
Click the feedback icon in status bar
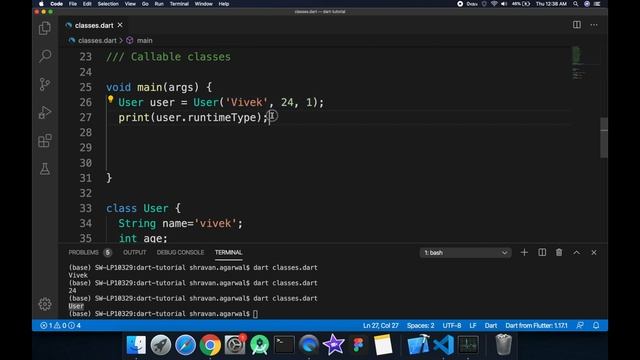tap(580, 325)
